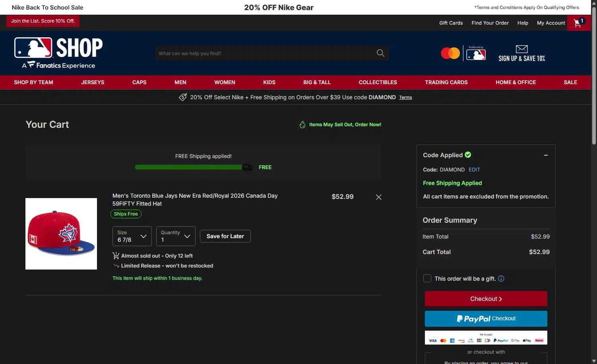Open the Blue Jays hat thumbnail

click(x=61, y=234)
